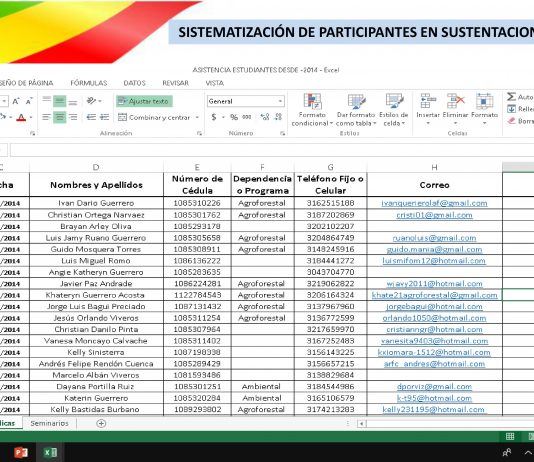The height and width of the screenshot is (462, 534).
Task: Increase font size with the larger A icon
Action: pos(16,101)
